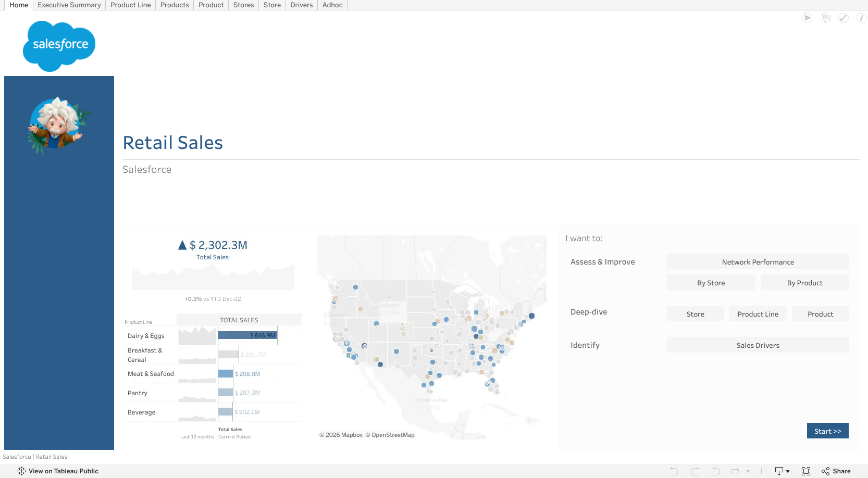
Task: Open the Executive Summary tab
Action: (x=69, y=5)
